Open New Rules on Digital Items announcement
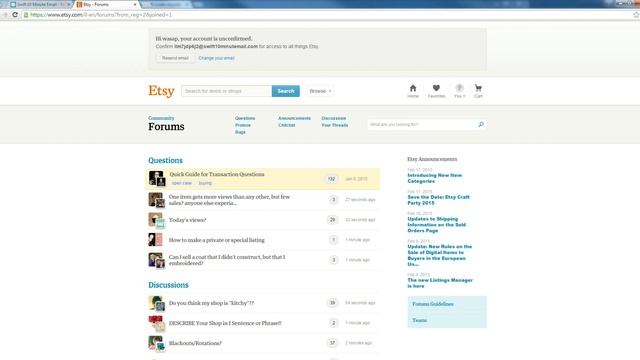The image size is (640, 360). pos(440,256)
